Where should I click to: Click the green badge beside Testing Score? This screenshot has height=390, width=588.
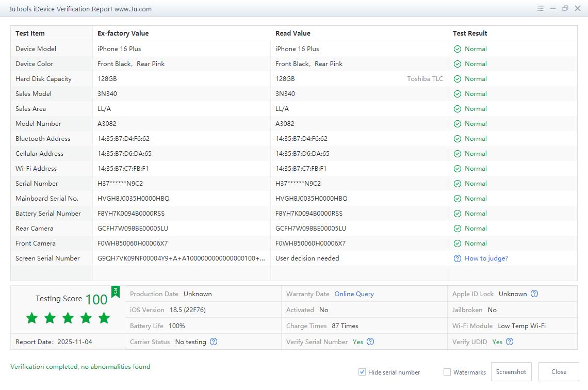pos(116,291)
